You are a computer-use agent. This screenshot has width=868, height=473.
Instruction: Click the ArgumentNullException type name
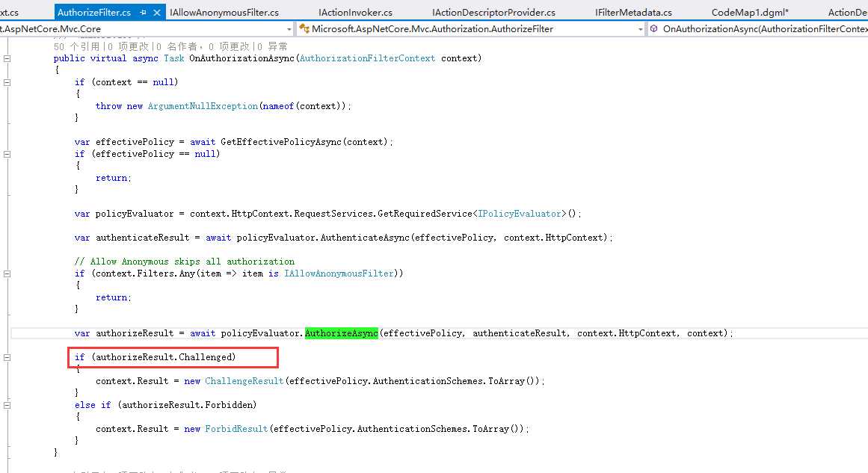coord(203,106)
